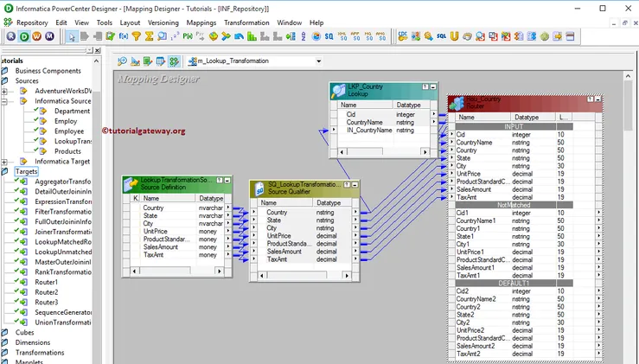Open Repository menu

click(x=32, y=22)
